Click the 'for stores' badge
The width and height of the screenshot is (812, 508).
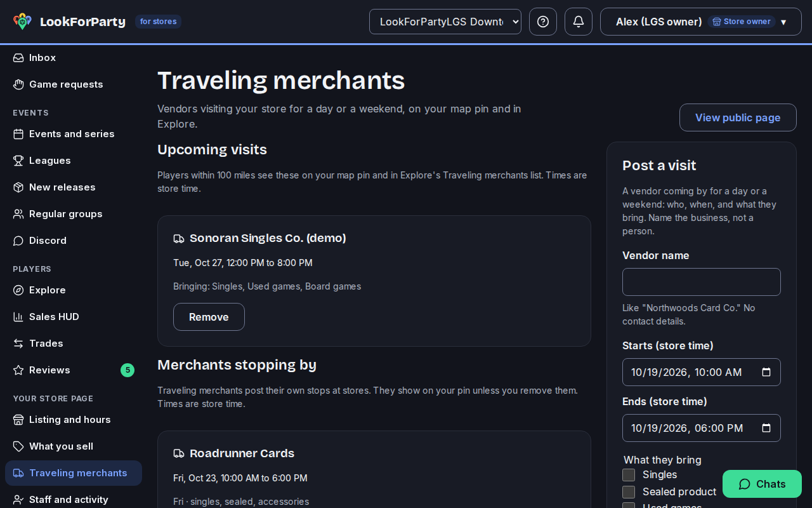(x=158, y=22)
